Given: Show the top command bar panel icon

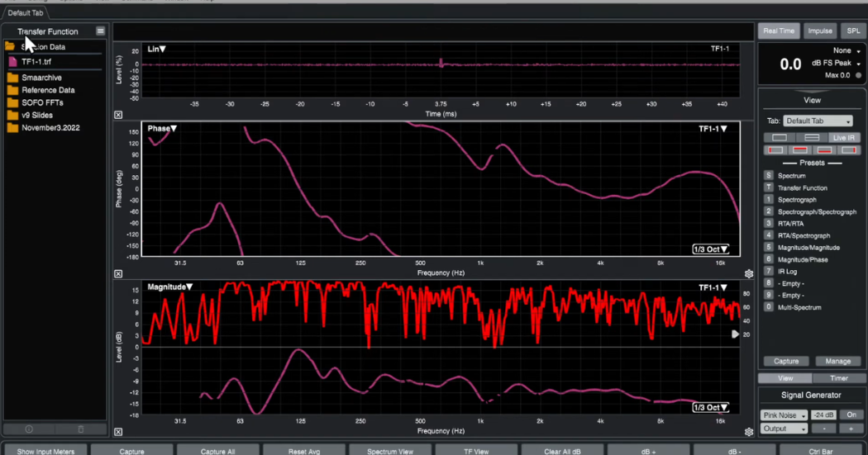Looking at the screenshot, I should pos(800,149).
